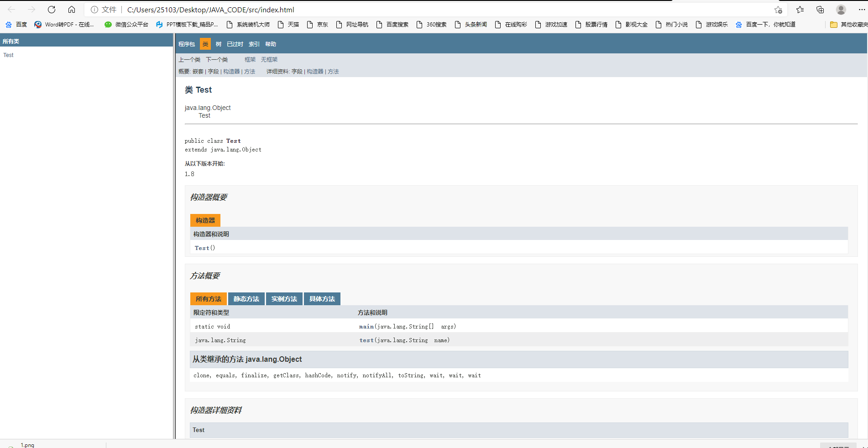Open 天猫 bookmark

coord(288,25)
